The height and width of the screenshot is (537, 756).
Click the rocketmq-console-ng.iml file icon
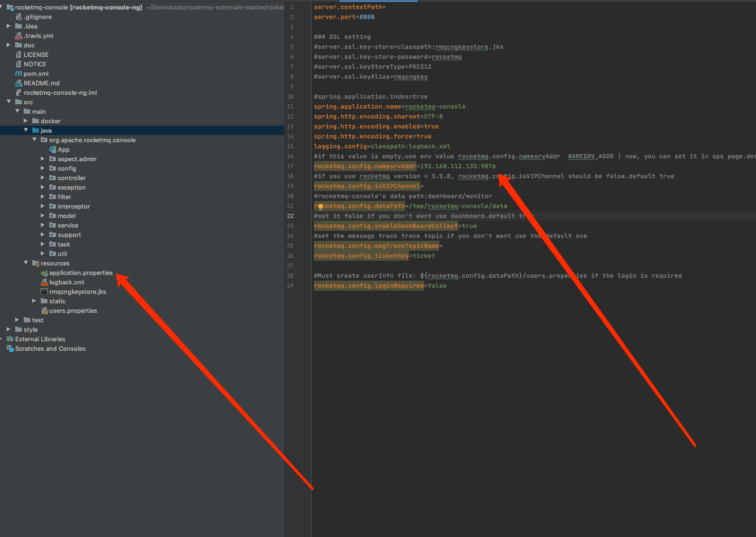(18, 93)
